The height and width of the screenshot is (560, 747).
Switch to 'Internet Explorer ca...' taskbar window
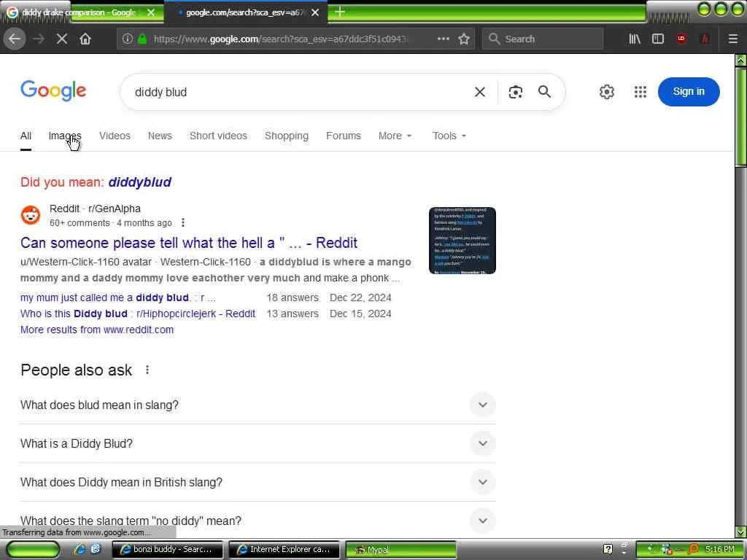point(284,549)
